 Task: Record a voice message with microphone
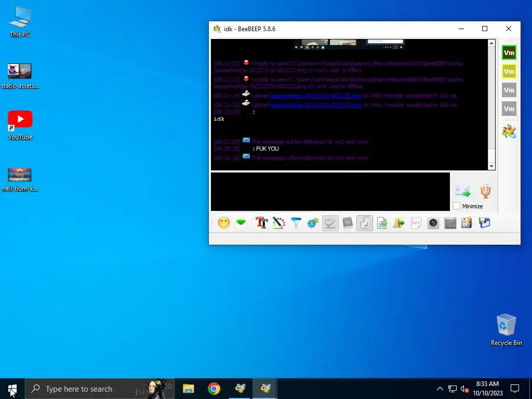click(x=486, y=191)
